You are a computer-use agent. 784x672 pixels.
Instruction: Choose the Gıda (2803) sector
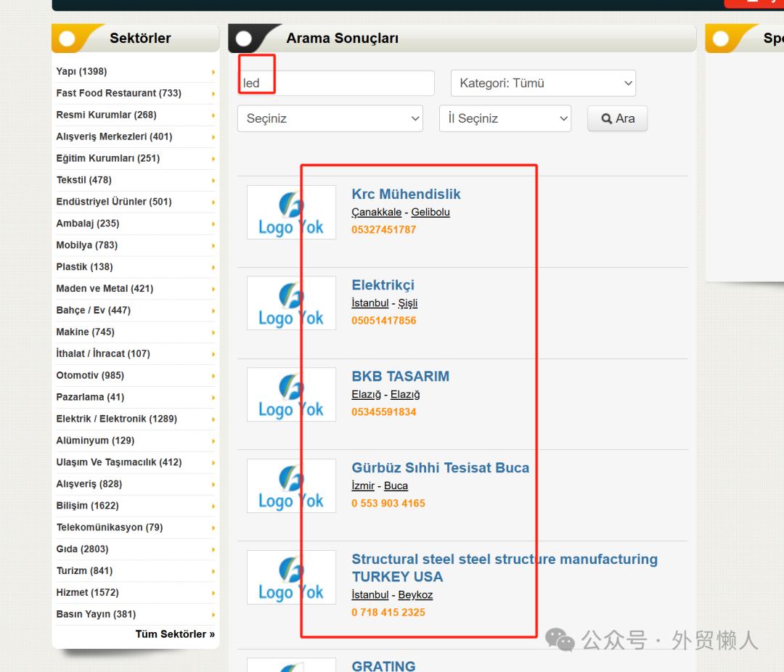pos(82,549)
